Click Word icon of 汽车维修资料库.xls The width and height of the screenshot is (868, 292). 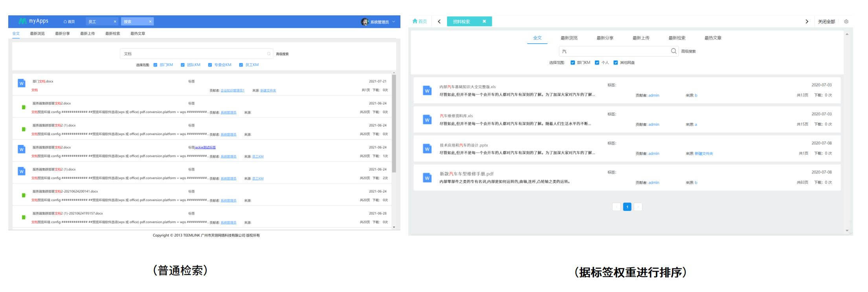pyautogui.click(x=427, y=120)
